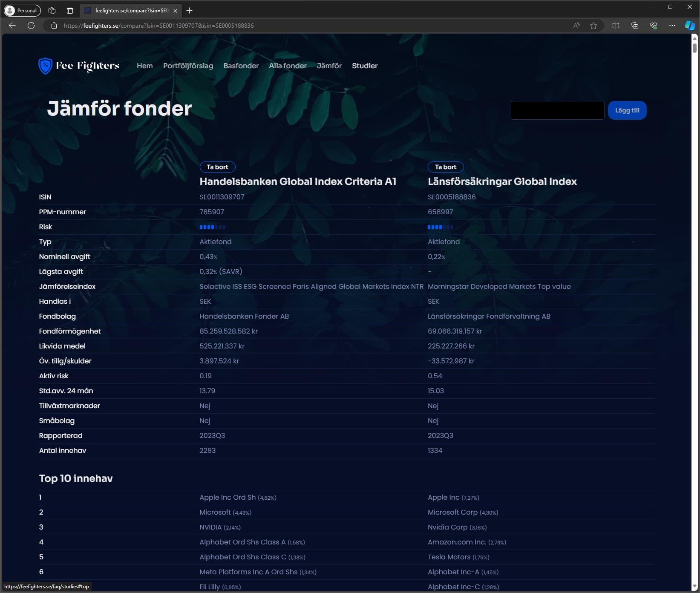Open the Copilot sidebar icon

click(689, 26)
